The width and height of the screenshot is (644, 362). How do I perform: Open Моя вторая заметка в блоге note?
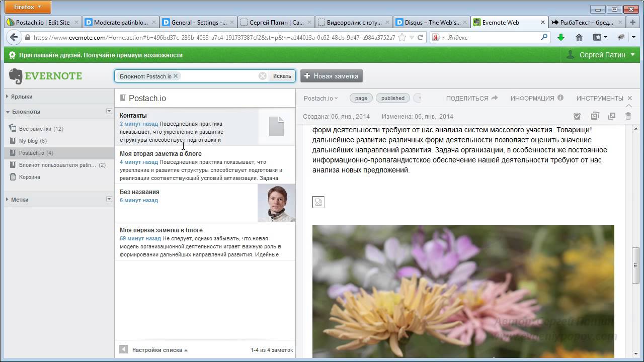click(205, 165)
